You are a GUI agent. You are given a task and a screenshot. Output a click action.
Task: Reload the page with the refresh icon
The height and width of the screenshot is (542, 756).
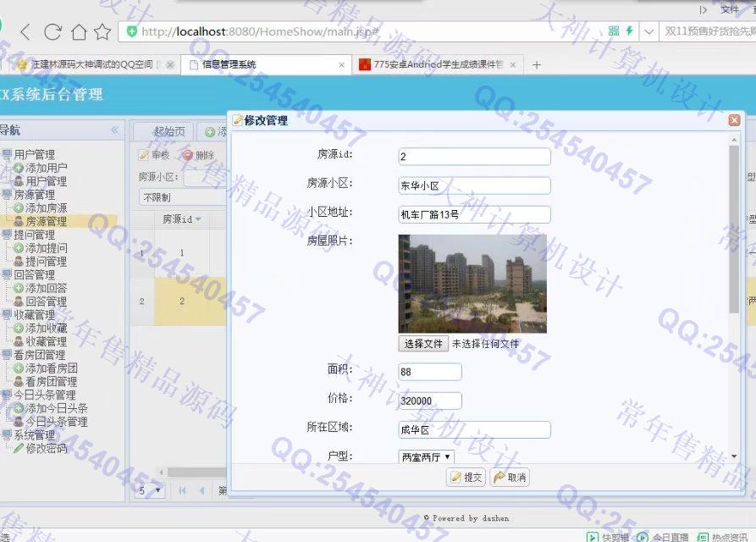(52, 32)
